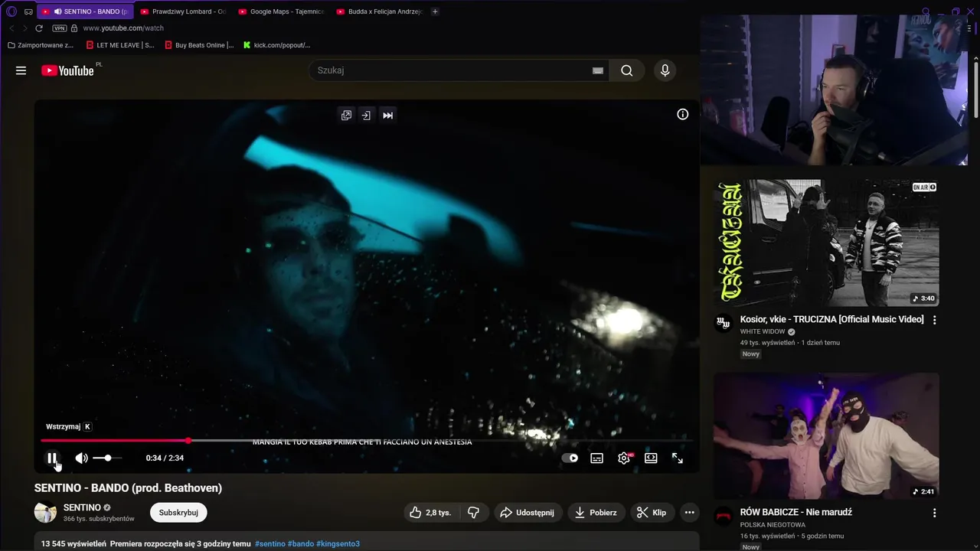Go to the YouTube home logo
980x551 pixels.
pos(67,70)
